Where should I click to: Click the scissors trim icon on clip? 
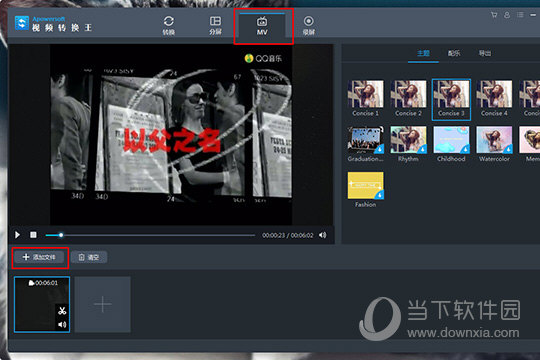point(62,311)
